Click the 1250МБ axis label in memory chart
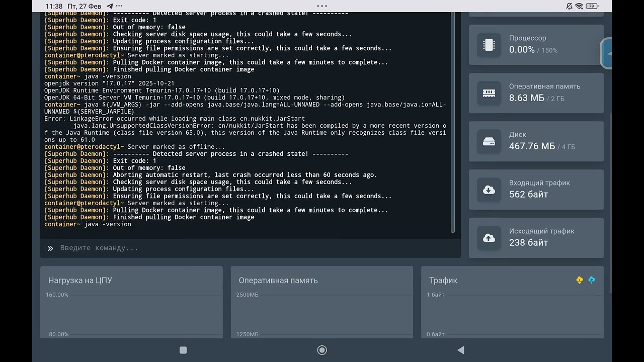The height and width of the screenshot is (362, 644). (x=248, y=334)
